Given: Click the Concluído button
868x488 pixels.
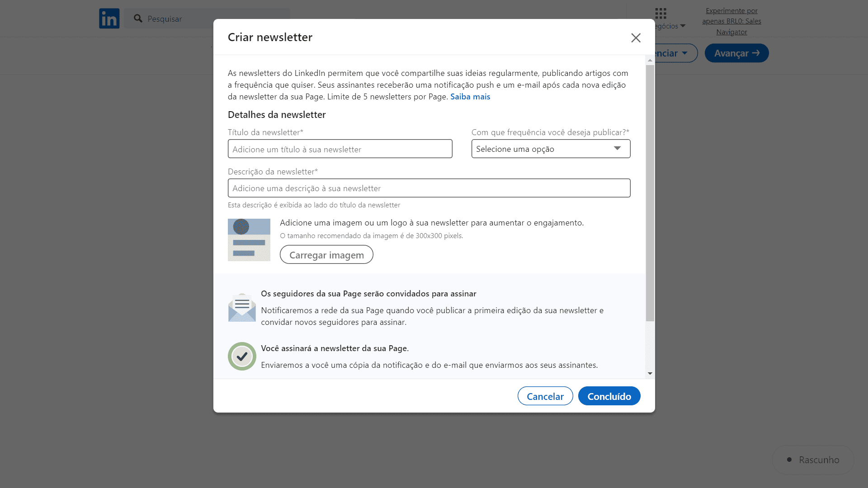Looking at the screenshot, I should 609,396.
